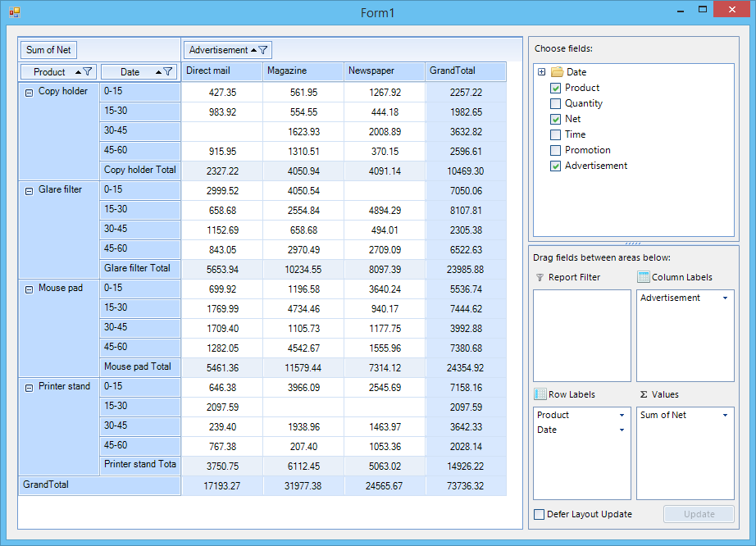Open the Sum of Net values dropdown

(725, 415)
